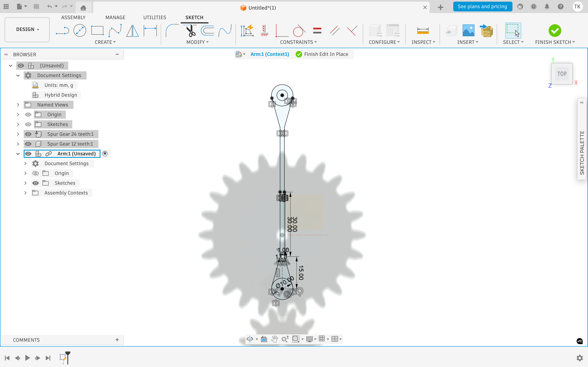Switch to the UTILITIES tab
This screenshot has height=367, width=588.
(x=155, y=18)
